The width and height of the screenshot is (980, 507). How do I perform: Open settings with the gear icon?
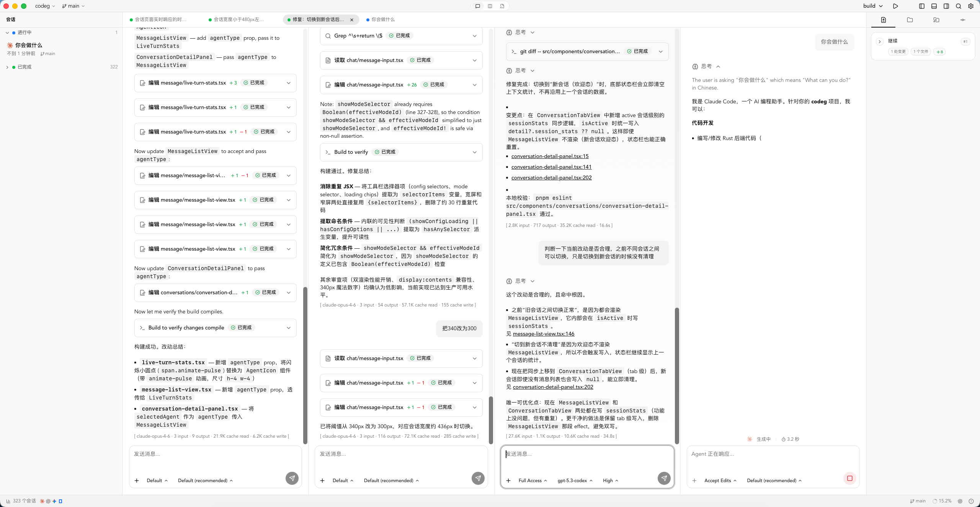pyautogui.click(x=971, y=6)
